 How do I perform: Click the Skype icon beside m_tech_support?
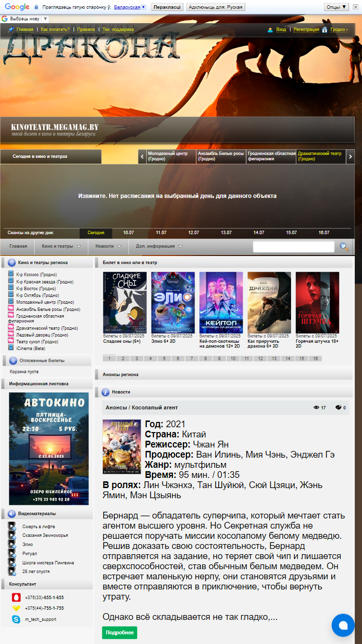(16, 619)
